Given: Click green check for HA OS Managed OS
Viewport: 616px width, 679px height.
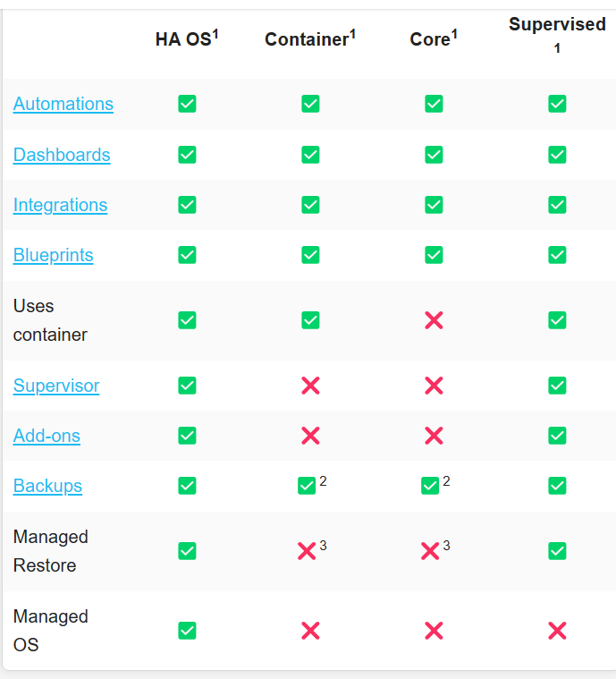Looking at the screenshot, I should pos(187,631).
